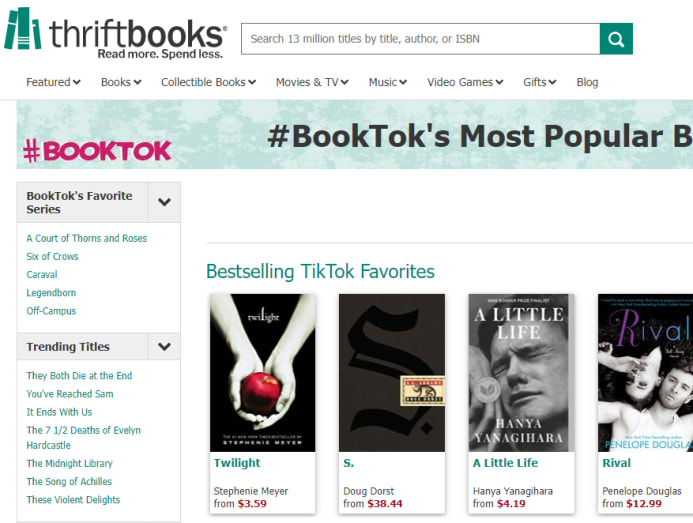Open The Midnight Library link

point(70,463)
